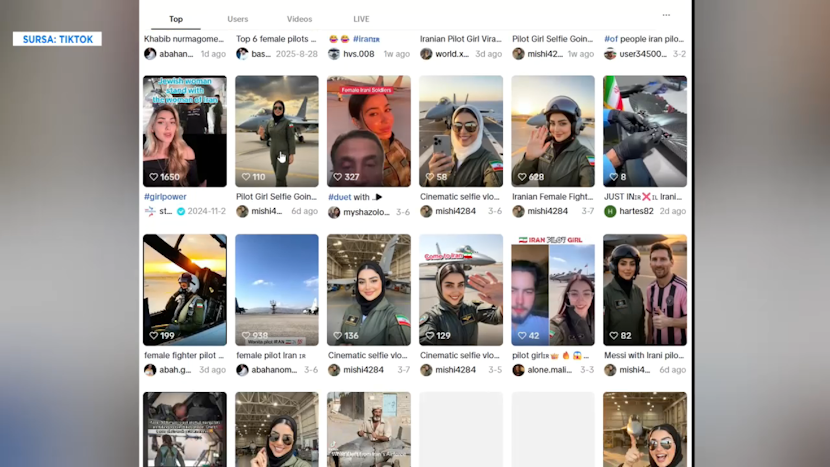Image resolution: width=830 pixels, height=467 pixels.
Task: Open 'IRAN PILOT GIRL' duet thumbnail
Action: (x=553, y=290)
